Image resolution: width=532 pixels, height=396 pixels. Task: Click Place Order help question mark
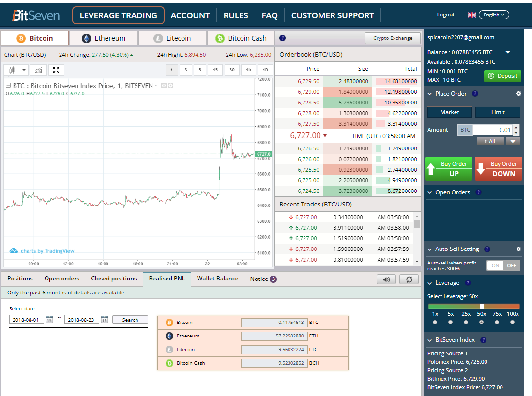click(x=475, y=93)
